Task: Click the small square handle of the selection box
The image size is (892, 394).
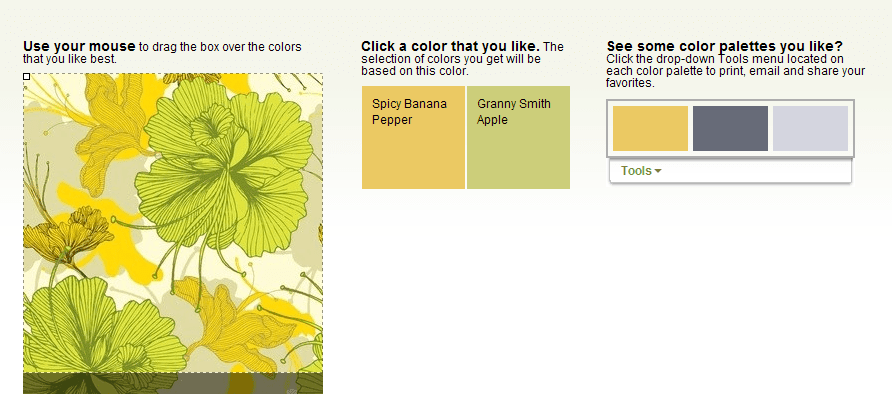Action: click(x=26, y=76)
